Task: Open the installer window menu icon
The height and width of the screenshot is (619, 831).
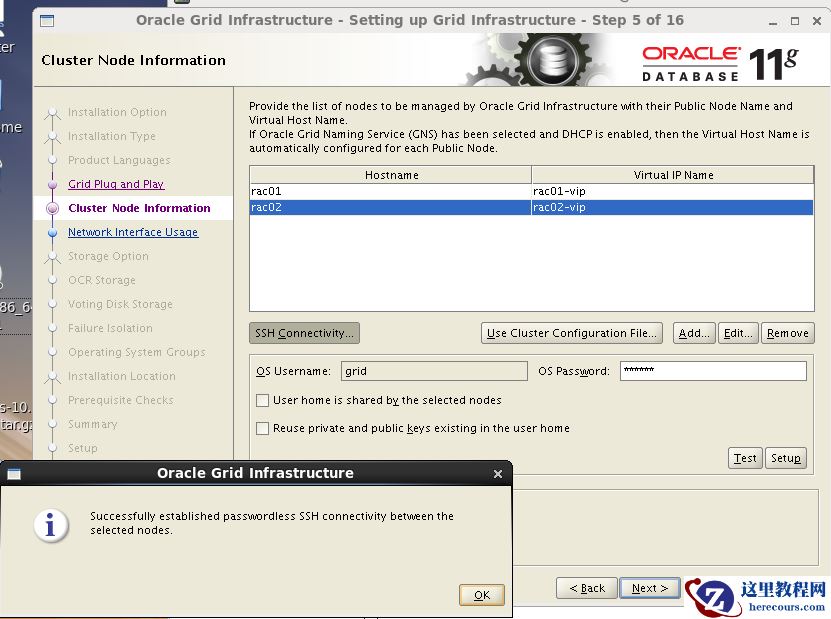Action: coord(47,21)
